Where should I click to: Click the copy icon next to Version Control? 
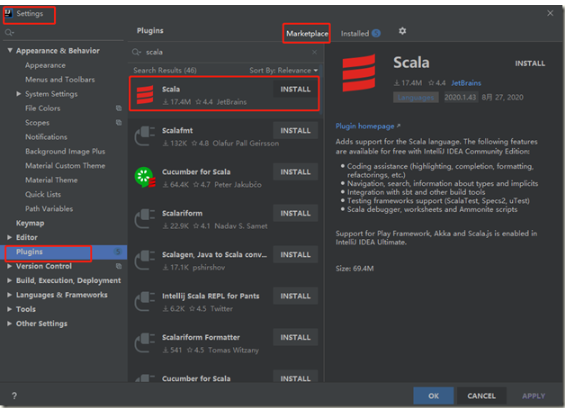tap(119, 266)
